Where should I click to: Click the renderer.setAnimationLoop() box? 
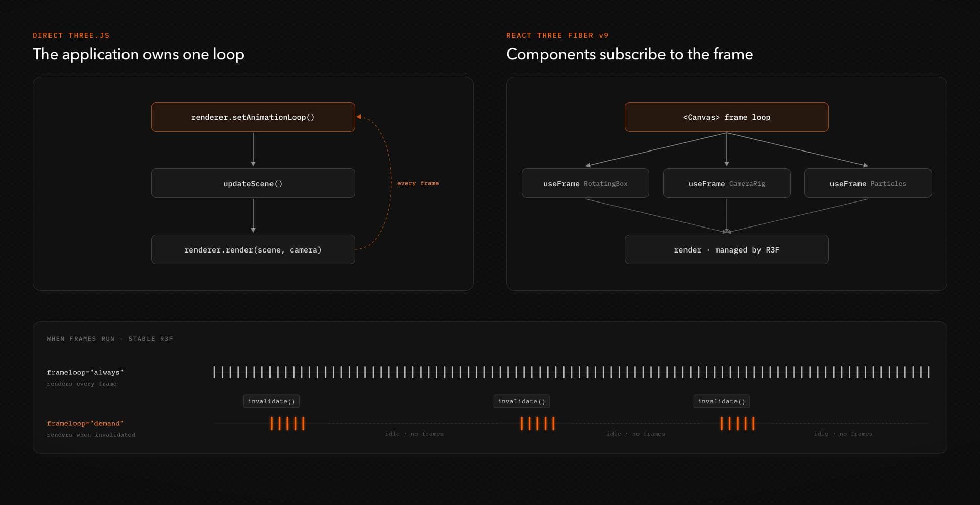coord(253,117)
